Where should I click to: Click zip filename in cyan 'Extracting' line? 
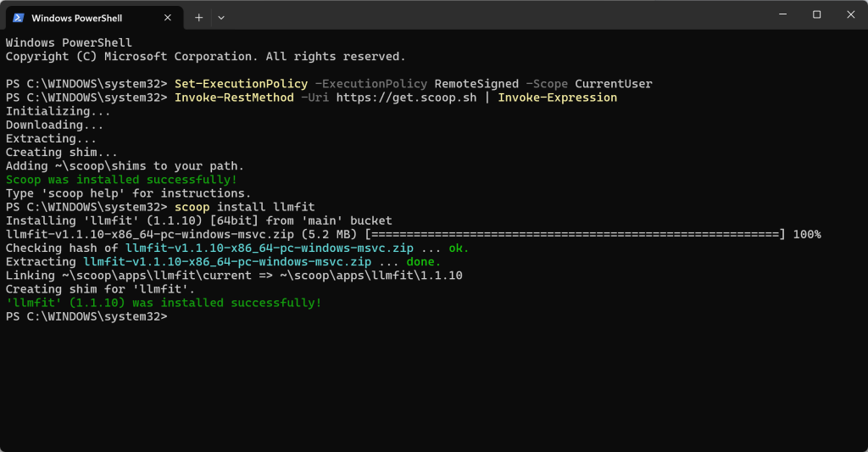[x=227, y=261]
